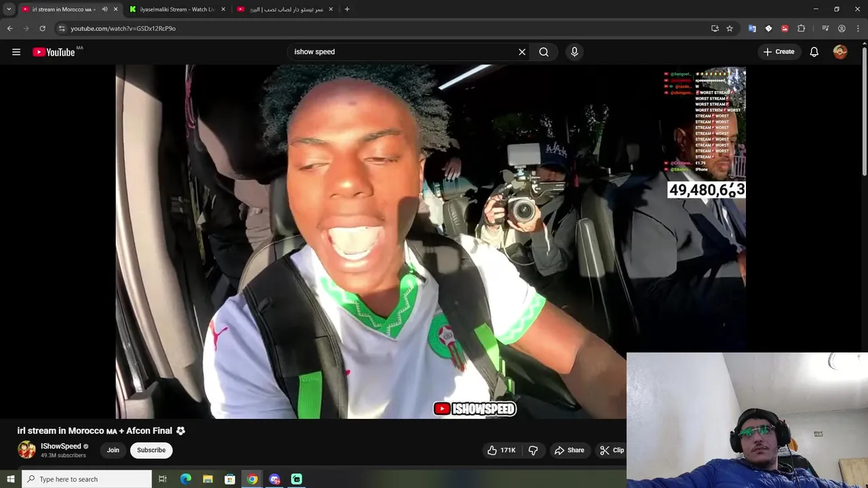Open the tab search dropdown arrow
Screen dimensions: 868x488
pyautogui.click(x=9, y=9)
